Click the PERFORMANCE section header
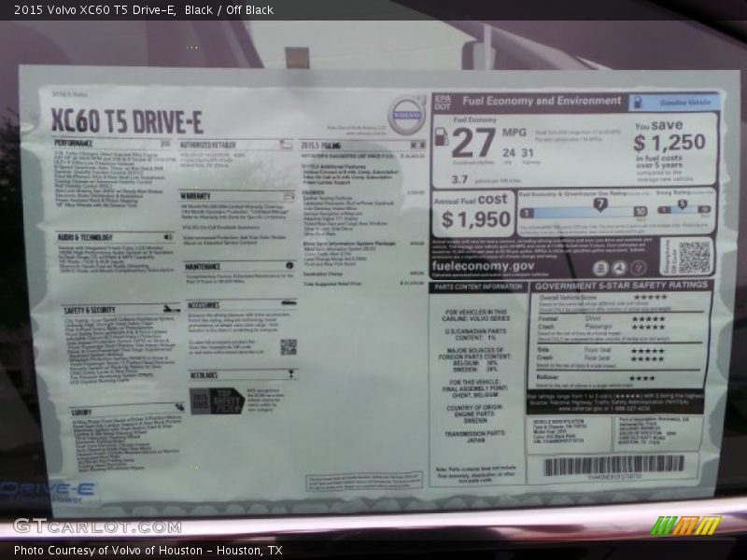Image resolution: width=747 pixels, height=560 pixels. (x=74, y=143)
